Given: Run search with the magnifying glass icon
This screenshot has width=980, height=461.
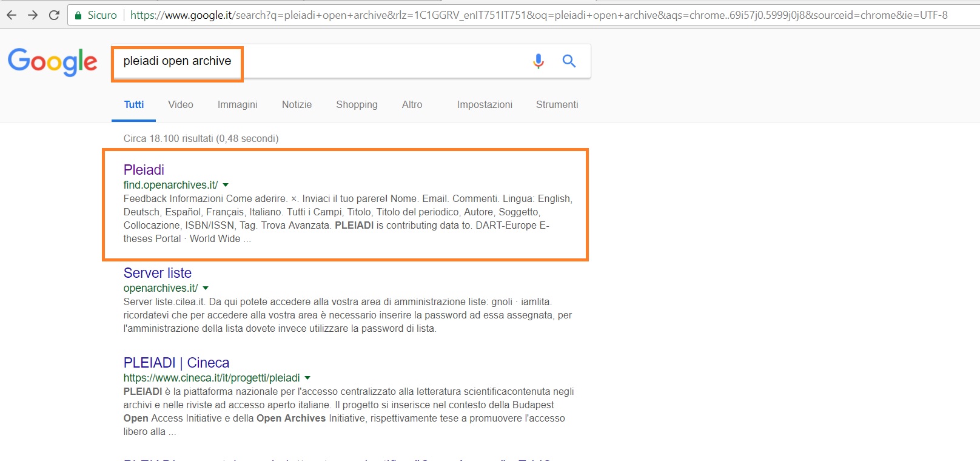Looking at the screenshot, I should point(569,61).
